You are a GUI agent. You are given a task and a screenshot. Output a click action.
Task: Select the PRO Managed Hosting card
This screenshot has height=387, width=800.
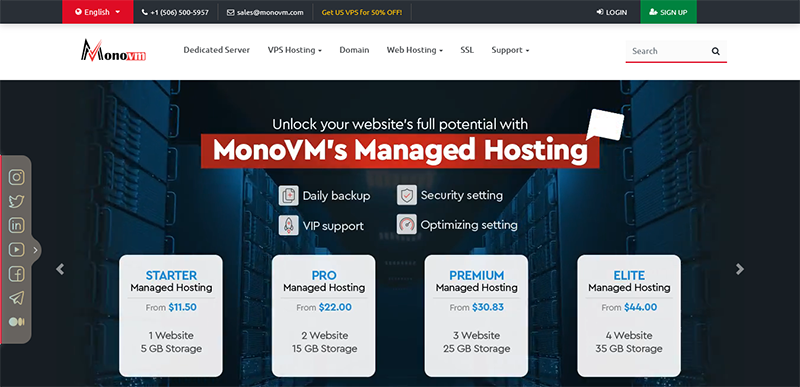(323, 316)
